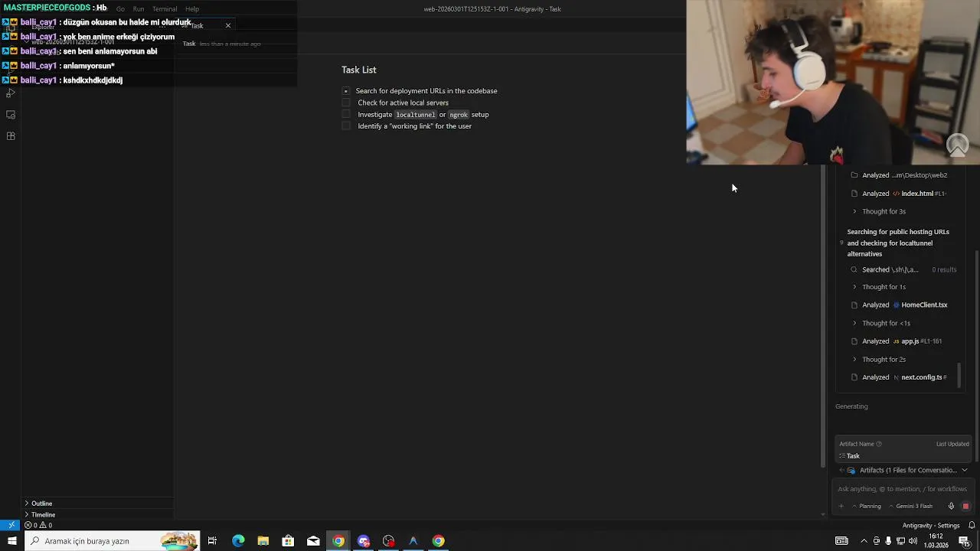Expand 'Thought for 1s' entry
The image size is (980, 551).
point(879,287)
